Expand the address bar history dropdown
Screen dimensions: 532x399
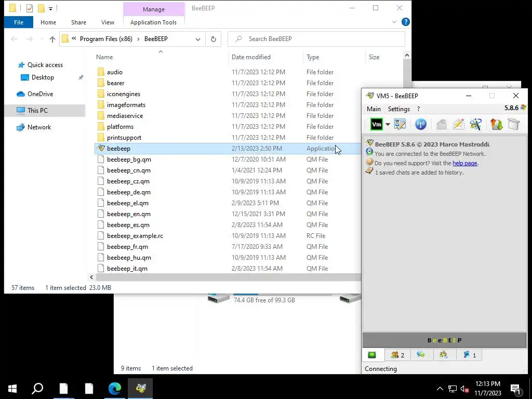[x=198, y=39]
